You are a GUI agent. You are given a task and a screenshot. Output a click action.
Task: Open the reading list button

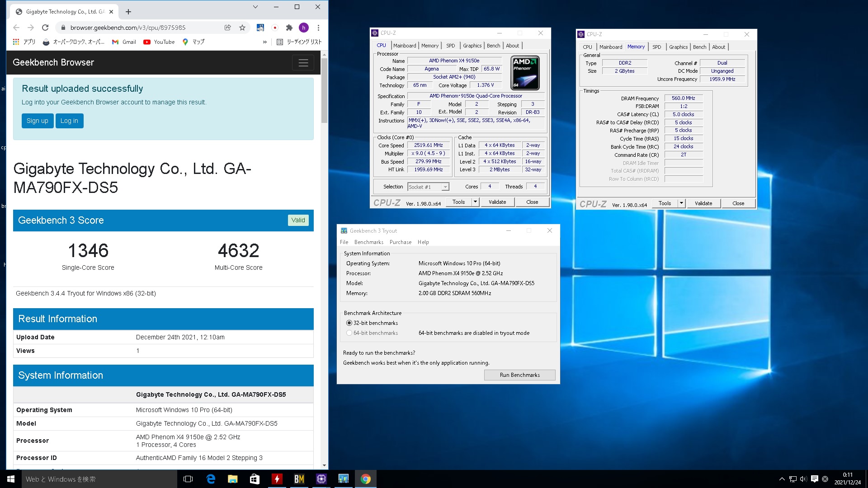299,42
